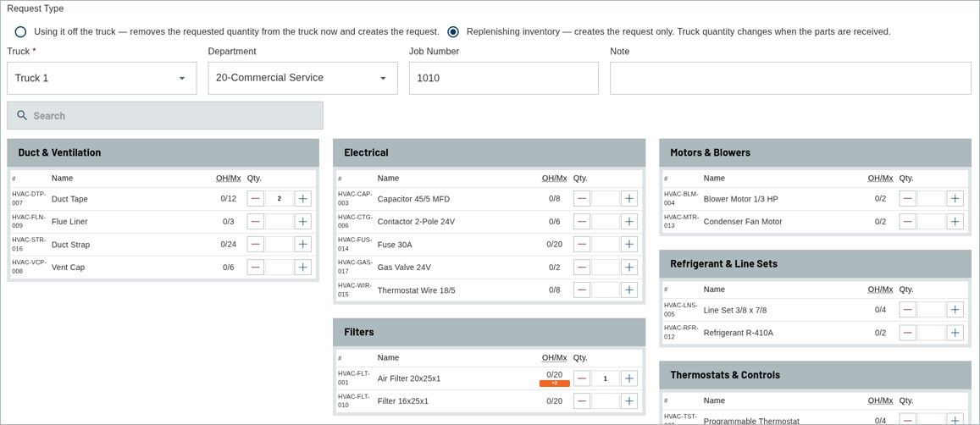Viewport: 980px width, 425px height.
Task: Click the Condenser Fan Motor name
Action: click(743, 221)
